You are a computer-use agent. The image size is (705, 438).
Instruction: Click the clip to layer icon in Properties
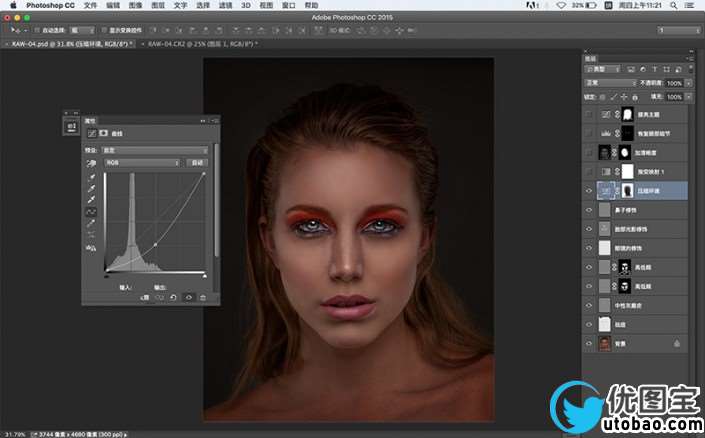(147, 297)
